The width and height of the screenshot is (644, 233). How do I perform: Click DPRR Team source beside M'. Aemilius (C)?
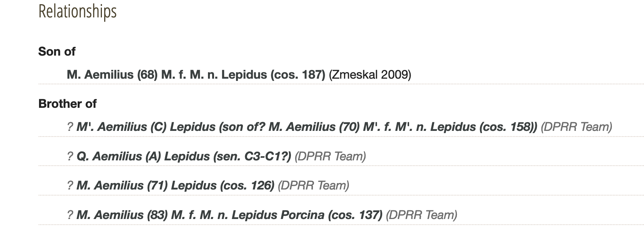(576, 127)
